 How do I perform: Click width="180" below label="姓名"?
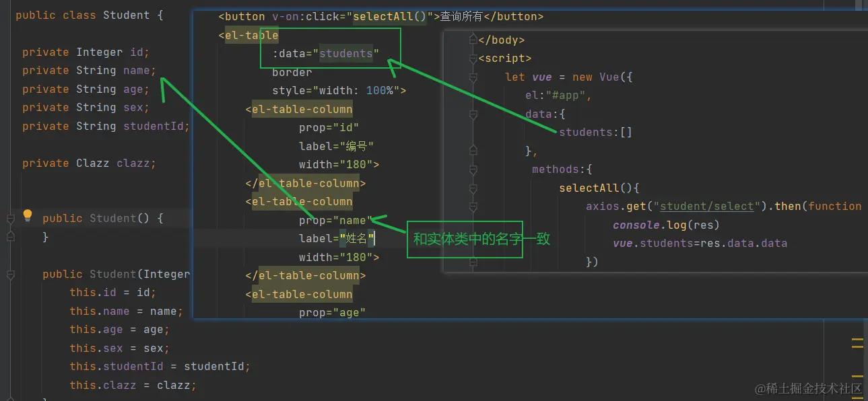[x=336, y=257]
